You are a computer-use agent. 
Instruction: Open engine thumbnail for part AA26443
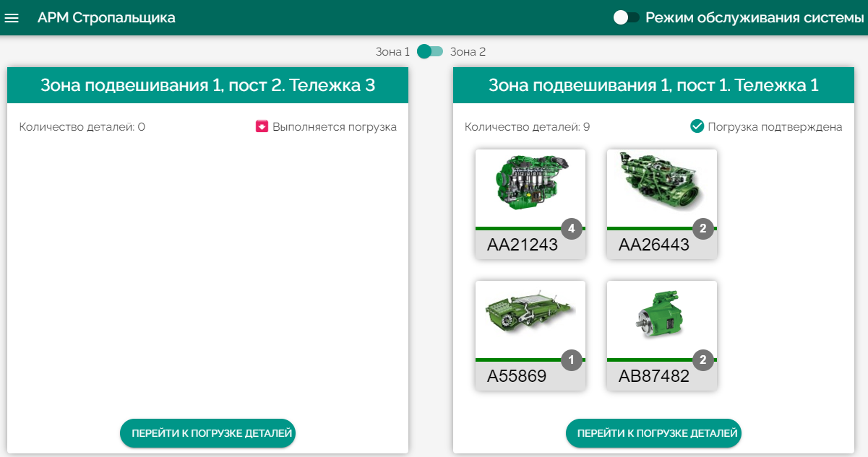click(x=662, y=188)
